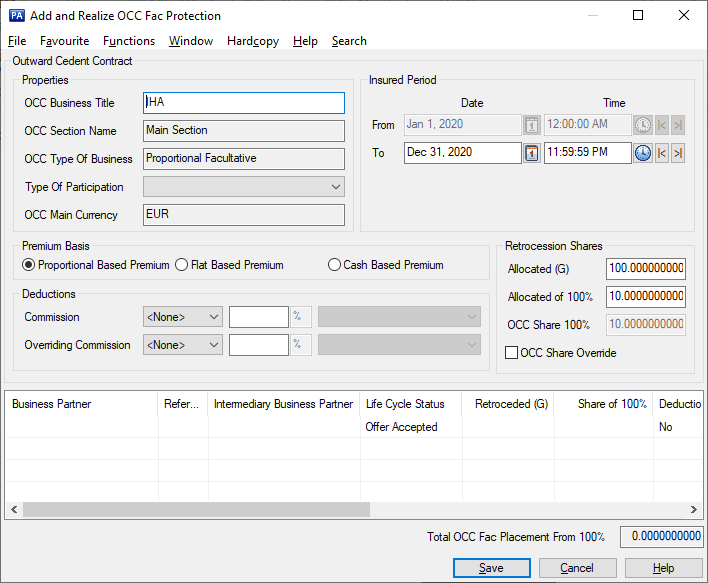Enable OCC Share Override checkbox

(x=512, y=353)
